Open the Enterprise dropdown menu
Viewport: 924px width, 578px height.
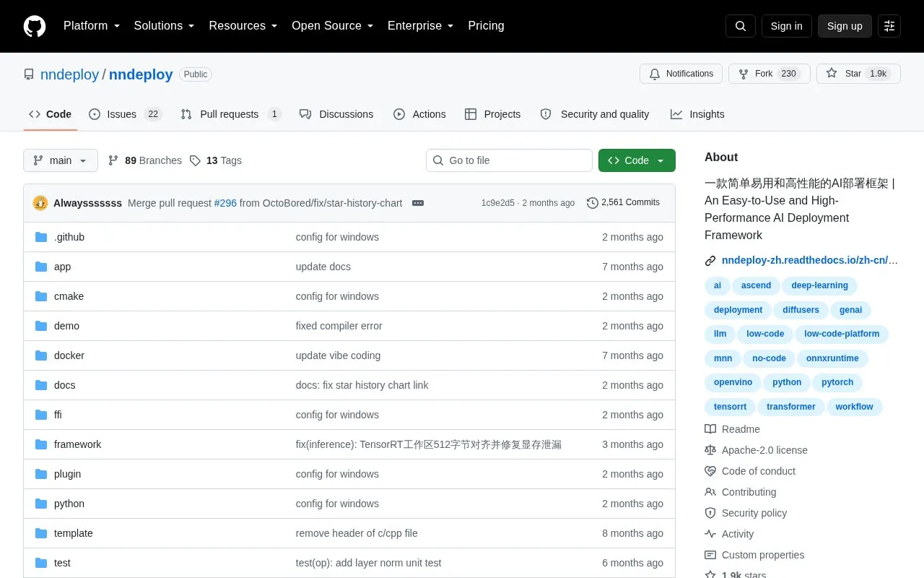pos(421,26)
